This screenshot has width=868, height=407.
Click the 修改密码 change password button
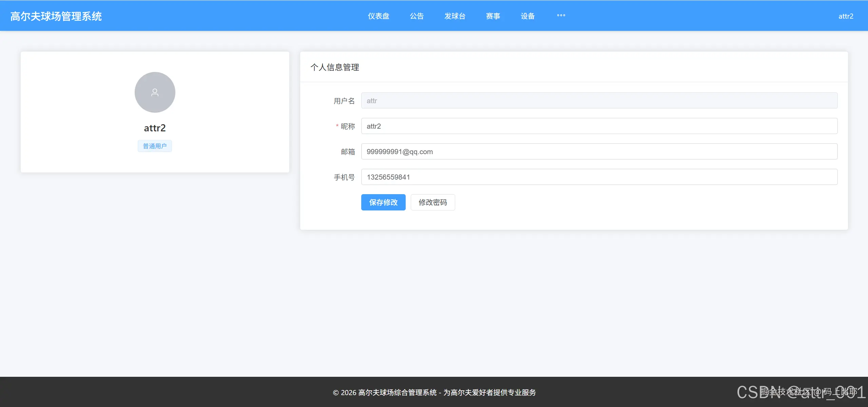tap(433, 202)
